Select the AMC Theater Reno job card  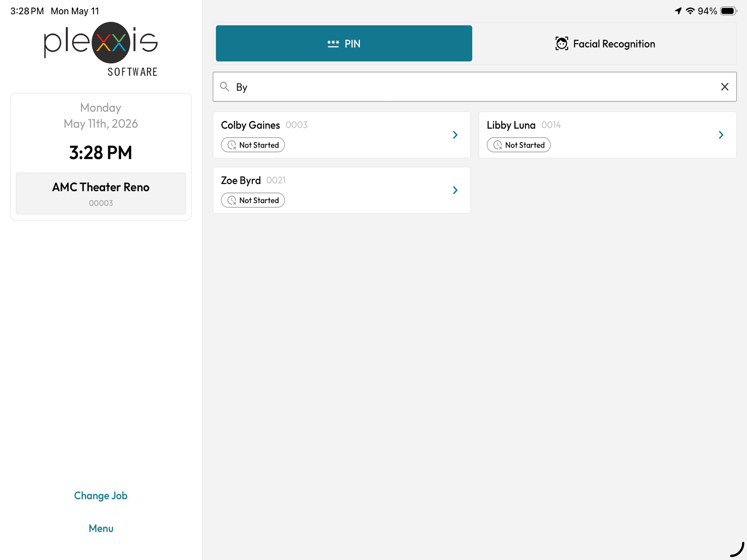(101, 193)
